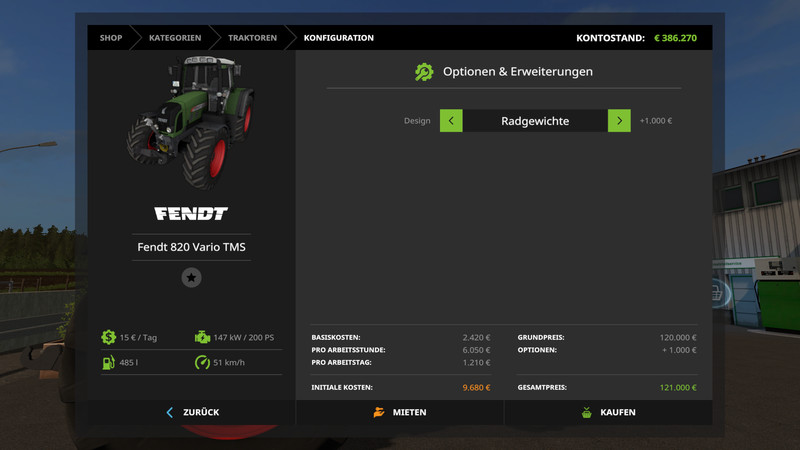This screenshot has width=800, height=450.
Task: Click the shopping basket icon on Kaufen
Action: tap(587, 412)
